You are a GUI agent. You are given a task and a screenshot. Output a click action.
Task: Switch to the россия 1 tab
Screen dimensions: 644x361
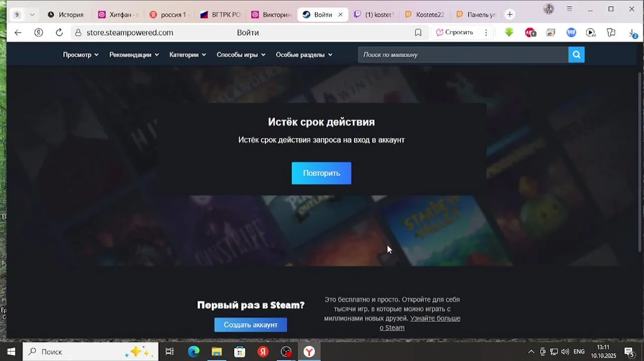tap(169, 15)
